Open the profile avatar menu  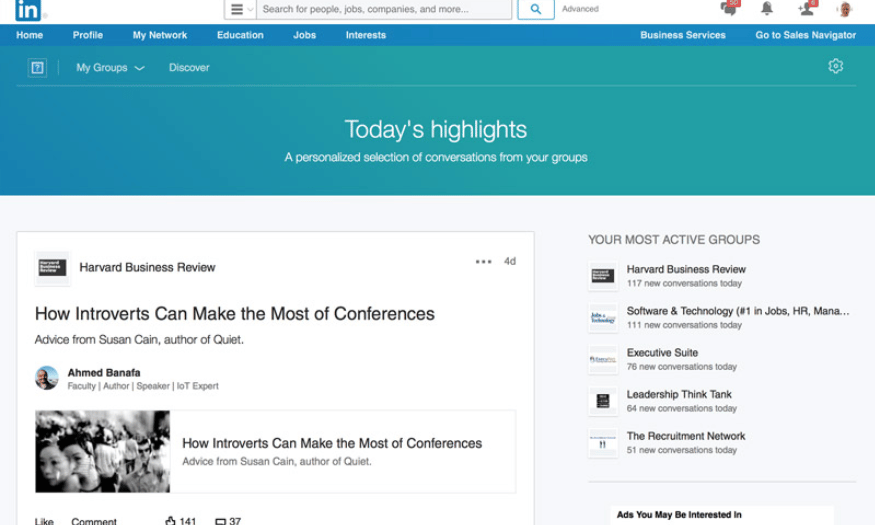point(845,9)
